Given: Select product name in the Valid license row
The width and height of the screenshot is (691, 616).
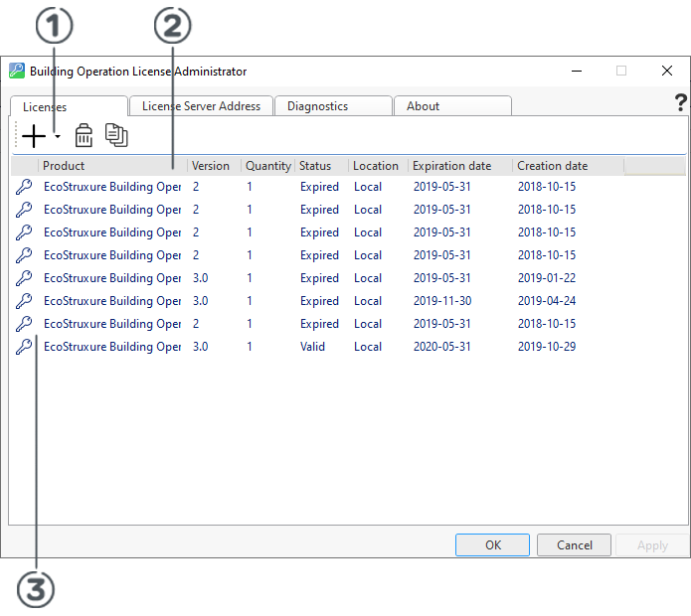Looking at the screenshot, I should (x=112, y=347).
